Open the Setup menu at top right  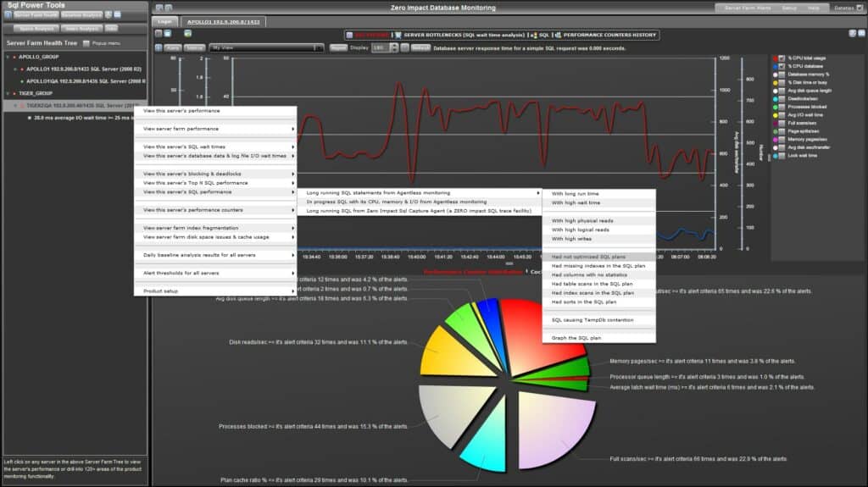point(789,8)
